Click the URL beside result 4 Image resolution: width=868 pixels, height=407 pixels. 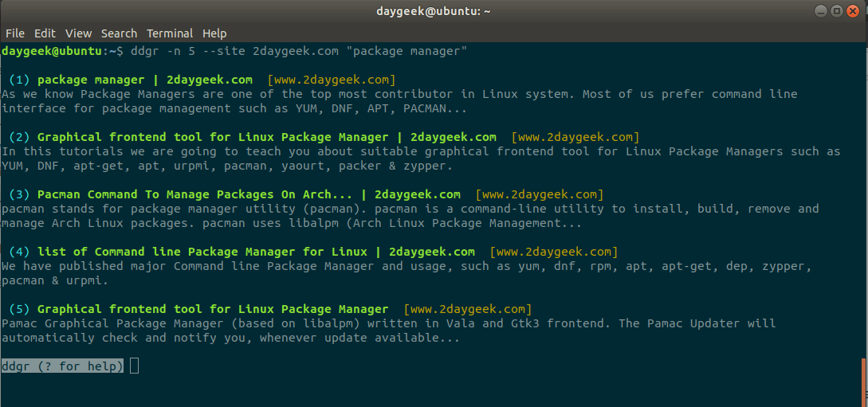click(x=553, y=252)
